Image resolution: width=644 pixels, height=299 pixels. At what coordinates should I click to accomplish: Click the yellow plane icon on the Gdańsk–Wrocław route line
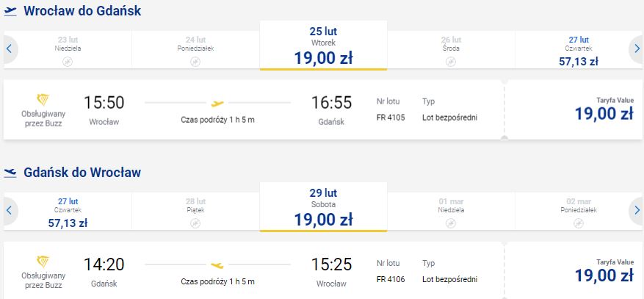pyautogui.click(x=217, y=266)
